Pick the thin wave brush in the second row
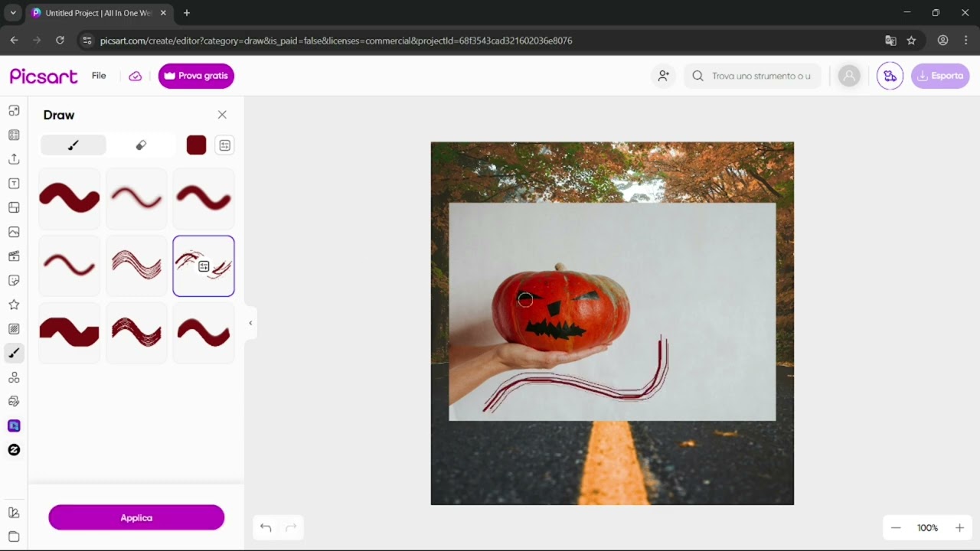Viewport: 980px width, 551px height. 70,266
